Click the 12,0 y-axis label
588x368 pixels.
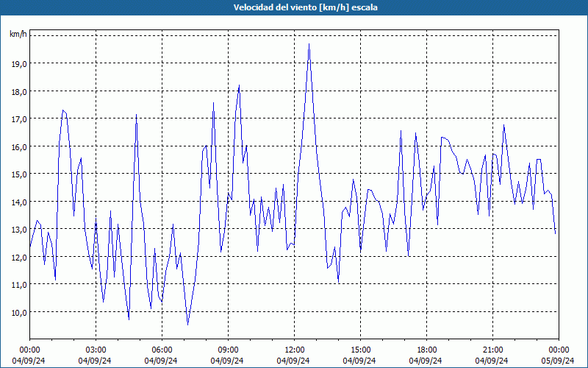tap(19, 257)
